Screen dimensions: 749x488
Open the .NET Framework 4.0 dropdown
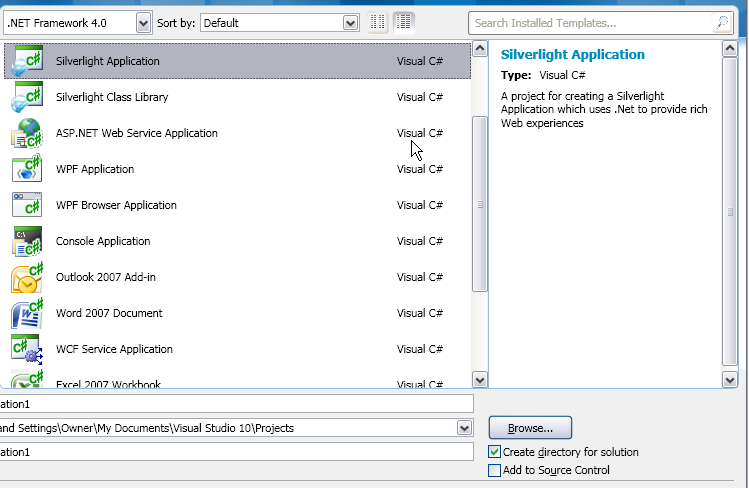click(143, 23)
